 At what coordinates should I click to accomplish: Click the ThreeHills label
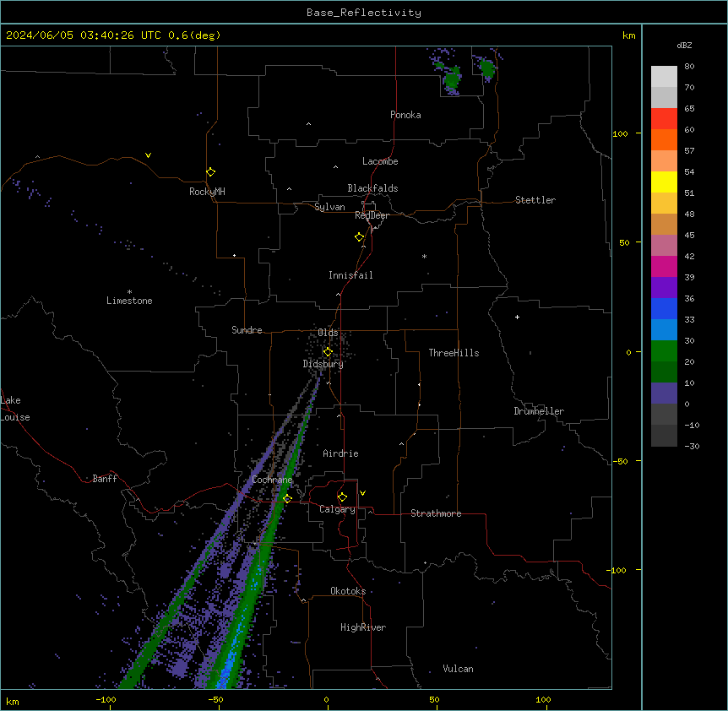454,353
